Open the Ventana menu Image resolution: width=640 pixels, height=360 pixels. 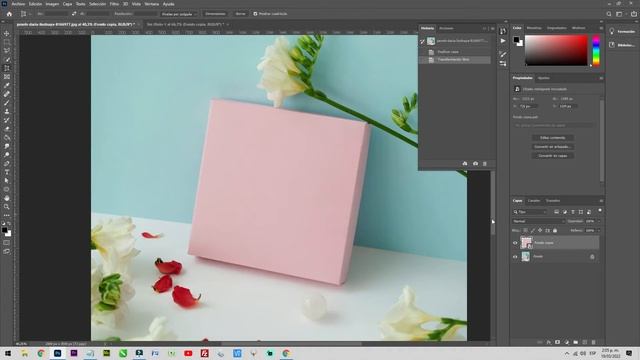tap(151, 4)
